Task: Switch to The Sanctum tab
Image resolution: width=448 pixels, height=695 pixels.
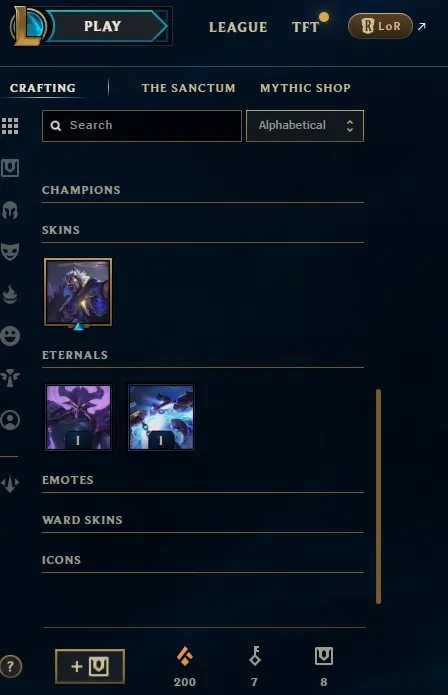Action: (x=188, y=88)
